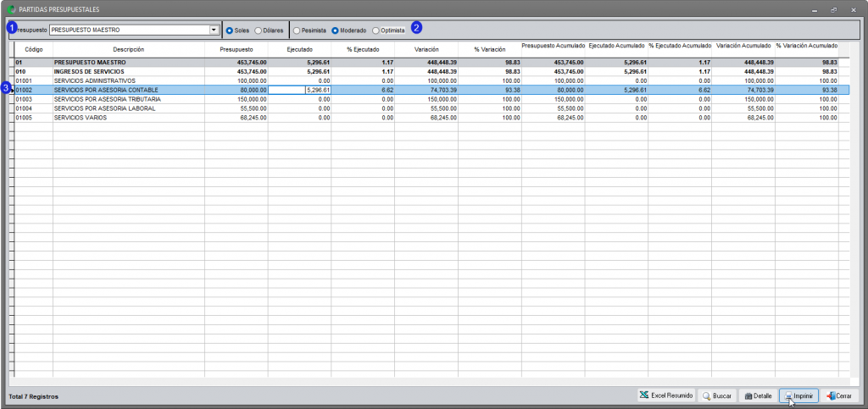Click the Presupuesto column header
The width and height of the screenshot is (868, 409).
pyautogui.click(x=236, y=49)
